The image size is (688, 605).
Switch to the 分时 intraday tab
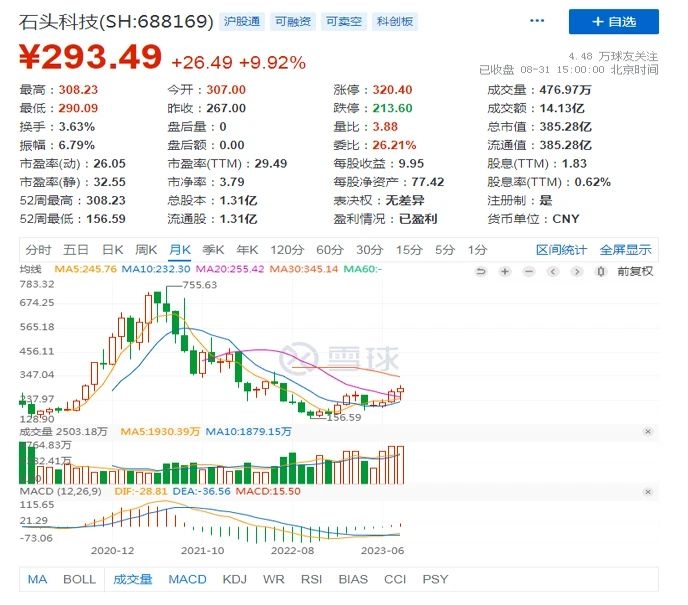click(38, 250)
